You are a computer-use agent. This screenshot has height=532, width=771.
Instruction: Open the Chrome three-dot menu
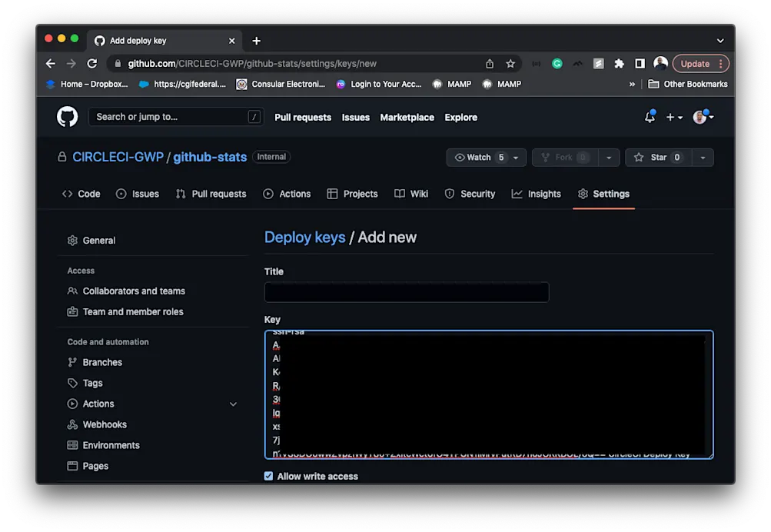[721, 64]
